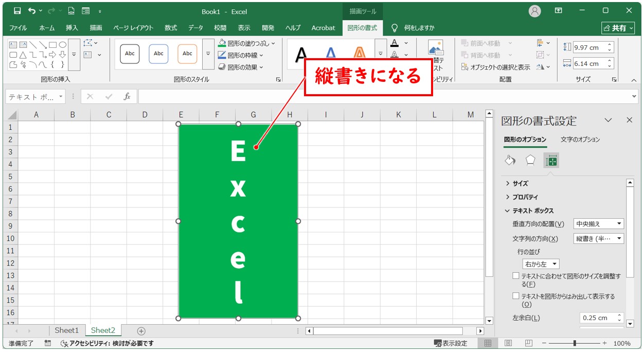Screen dimensions: 644x352
Task: Toggle テキストに合わせて図形のサイズを調整する checkbox
Action: 516,276
